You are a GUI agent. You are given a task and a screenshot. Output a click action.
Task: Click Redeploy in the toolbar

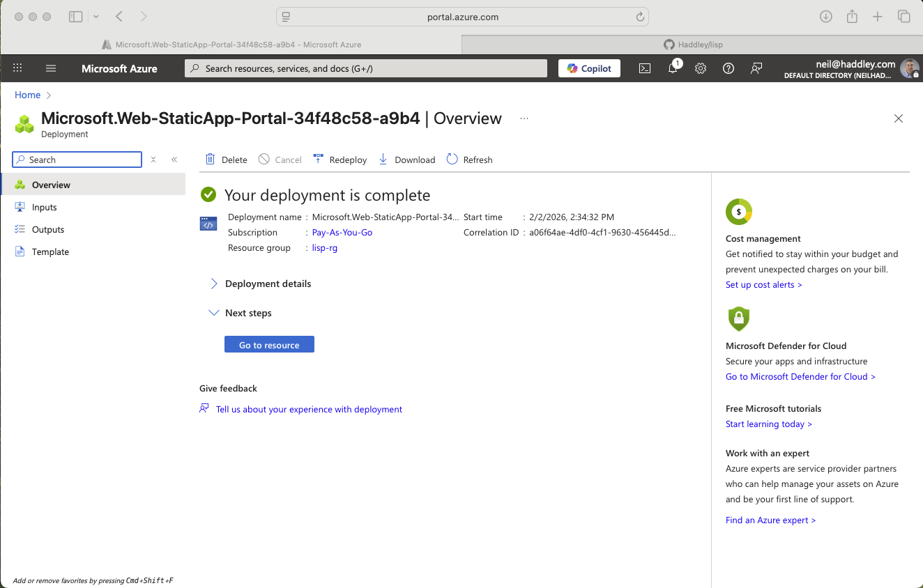tap(340, 160)
